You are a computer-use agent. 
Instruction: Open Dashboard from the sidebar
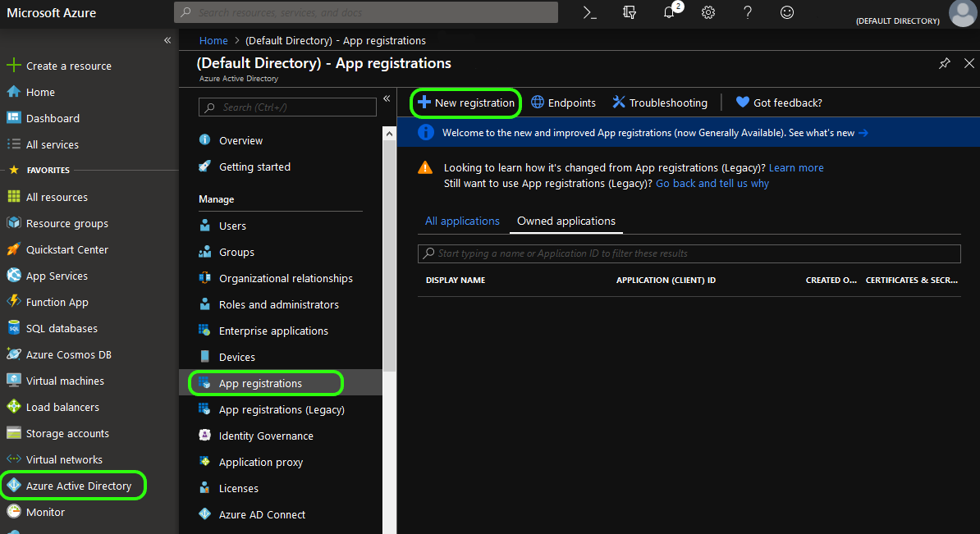[44, 118]
